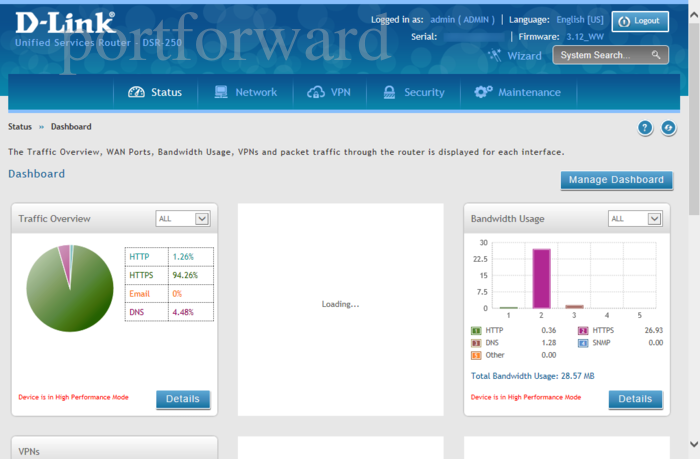Screen dimensions: 700x459
Task: Focus the System Search input field
Action: tap(602, 55)
